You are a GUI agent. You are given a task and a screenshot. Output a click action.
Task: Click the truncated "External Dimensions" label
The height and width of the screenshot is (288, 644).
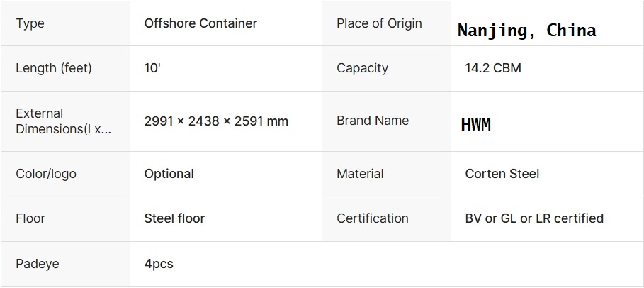coord(63,121)
